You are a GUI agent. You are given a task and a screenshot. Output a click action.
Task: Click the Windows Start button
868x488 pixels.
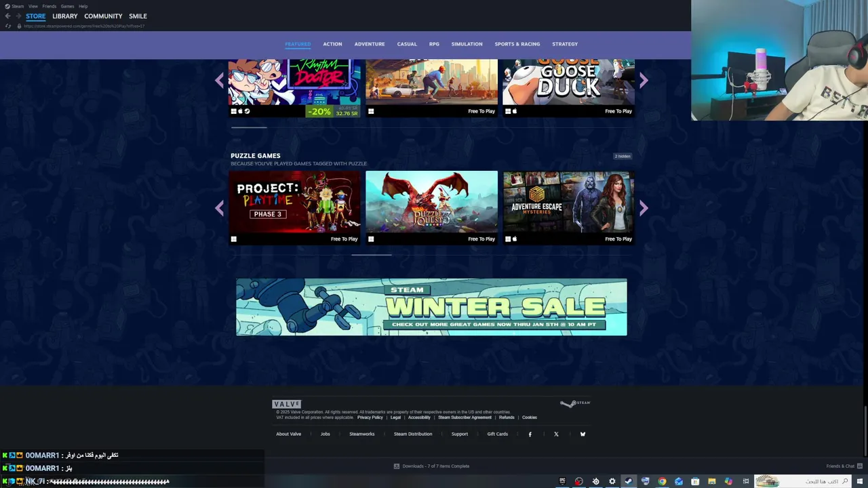coord(861,481)
